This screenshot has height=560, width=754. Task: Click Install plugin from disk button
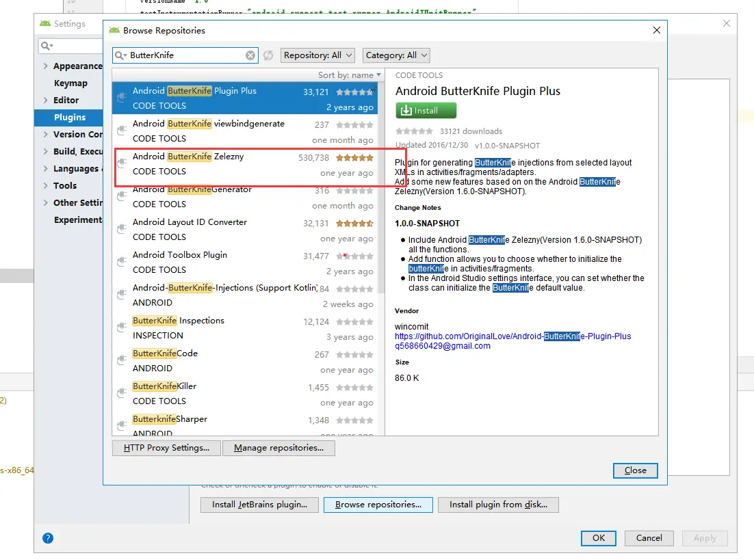pos(498,505)
